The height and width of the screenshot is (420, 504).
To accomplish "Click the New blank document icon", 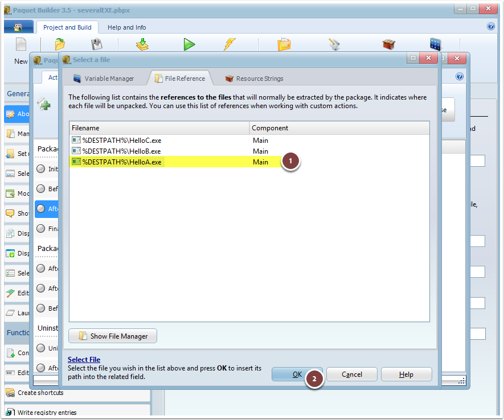I will pyautogui.click(x=21, y=46).
